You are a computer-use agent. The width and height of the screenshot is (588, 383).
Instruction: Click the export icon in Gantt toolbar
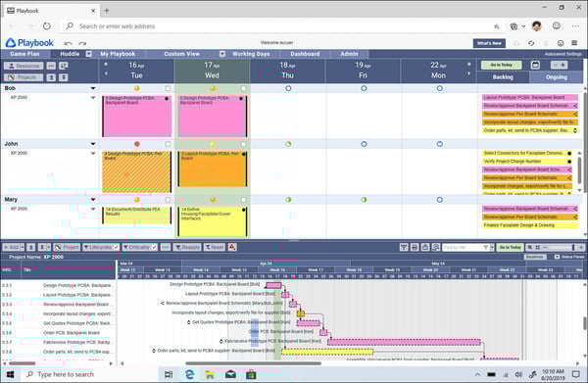point(425,248)
